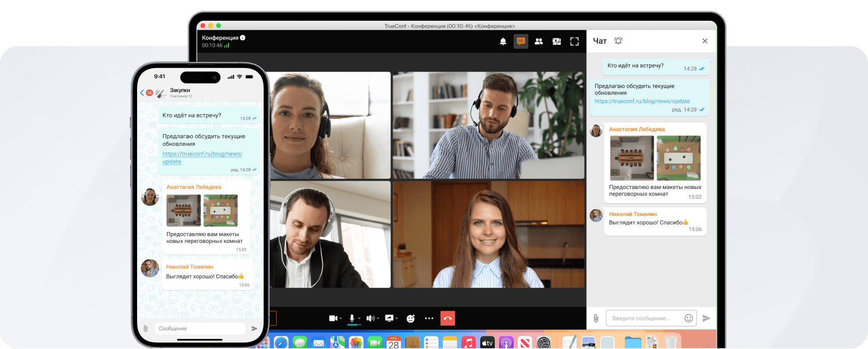Image resolution: width=868 pixels, height=349 pixels.
Task: Open the participants list icon
Action: 539,42
